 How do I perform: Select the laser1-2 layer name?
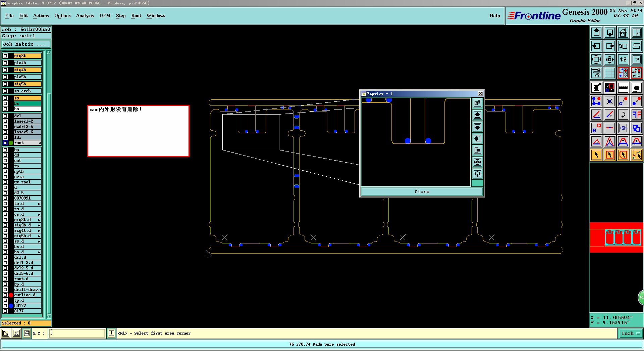tap(27, 121)
